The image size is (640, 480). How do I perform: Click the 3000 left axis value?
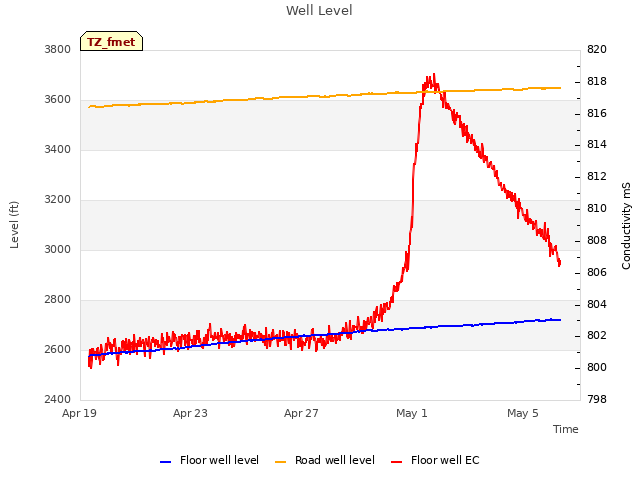coord(58,249)
